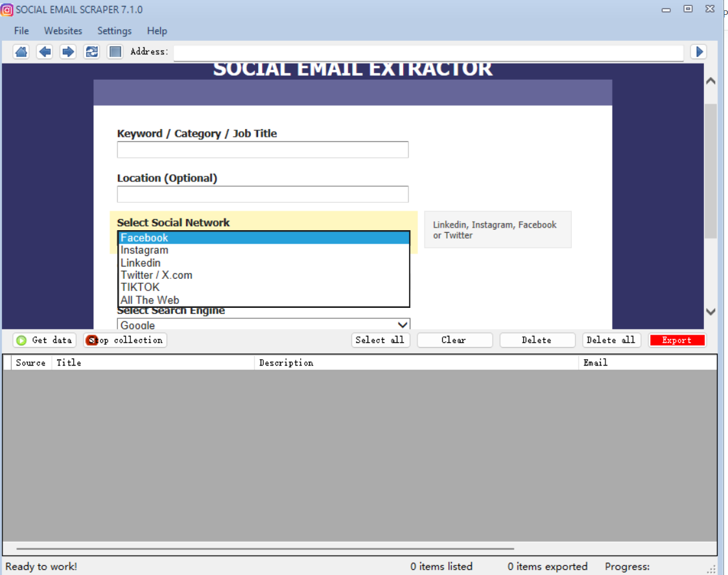Screen dimensions: 728x575
Task: Click the Select all button
Action: click(380, 340)
